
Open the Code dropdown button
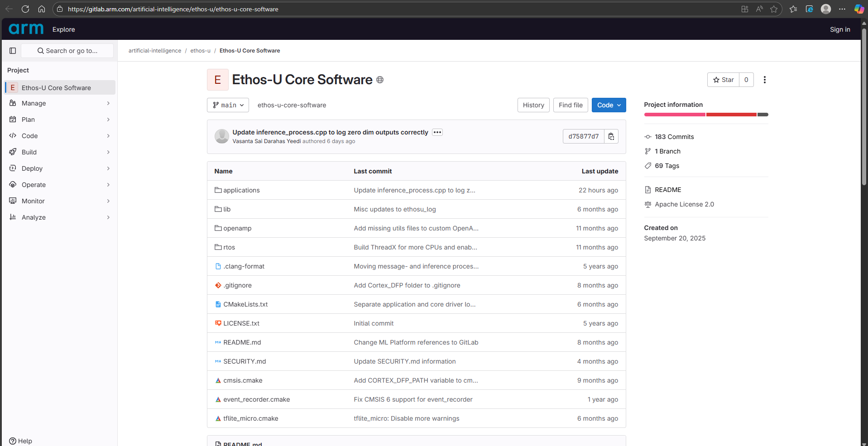(609, 105)
